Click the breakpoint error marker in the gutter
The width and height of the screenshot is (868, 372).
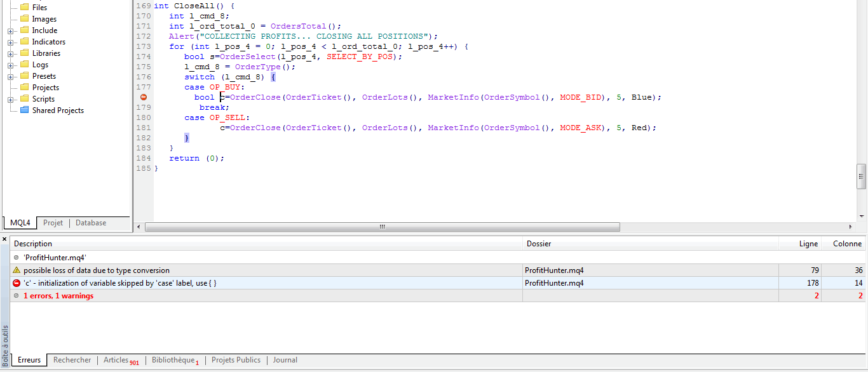coord(144,97)
